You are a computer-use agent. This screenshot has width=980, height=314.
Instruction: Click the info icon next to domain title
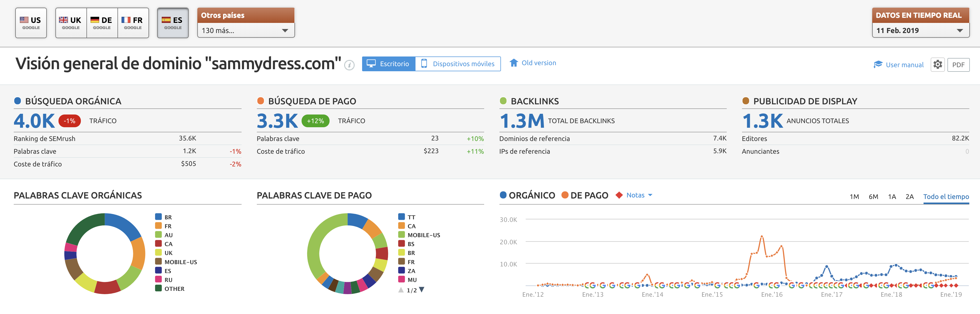(349, 65)
